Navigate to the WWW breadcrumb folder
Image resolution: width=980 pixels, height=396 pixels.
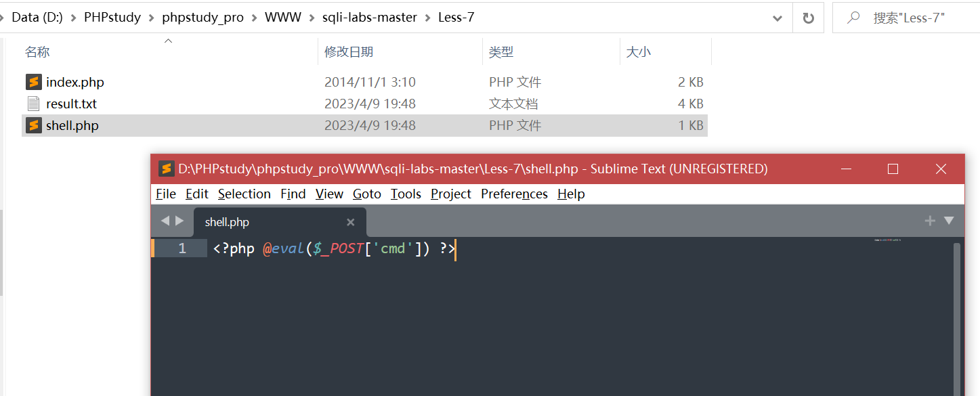tap(283, 17)
